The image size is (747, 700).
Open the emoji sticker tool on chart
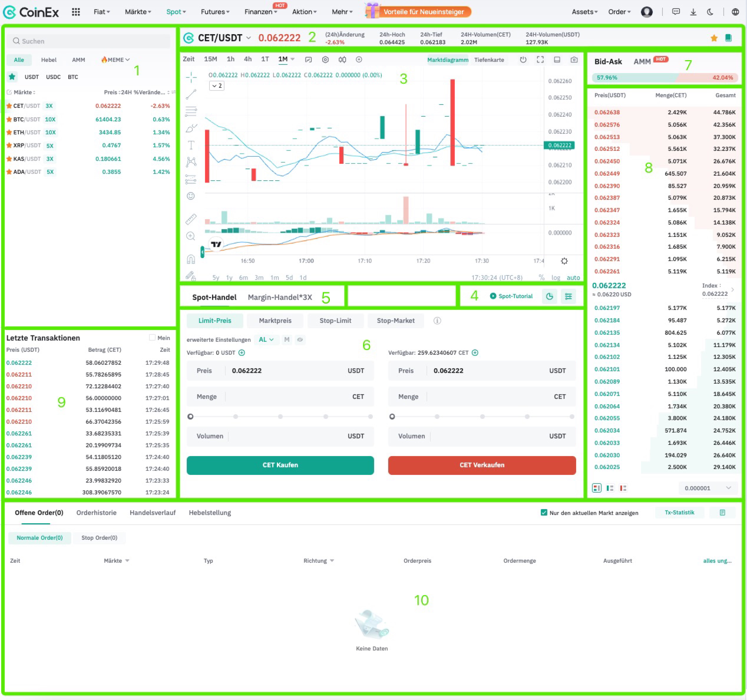(x=191, y=196)
